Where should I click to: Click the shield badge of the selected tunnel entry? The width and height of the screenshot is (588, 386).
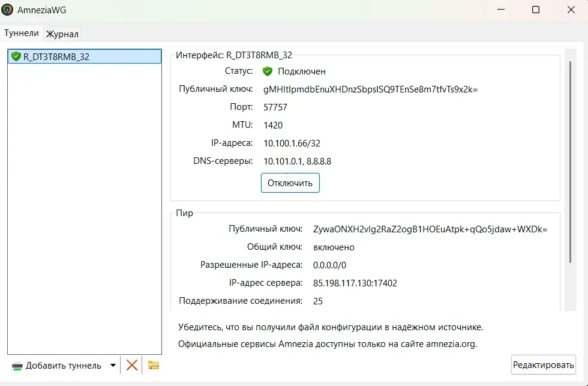click(16, 56)
